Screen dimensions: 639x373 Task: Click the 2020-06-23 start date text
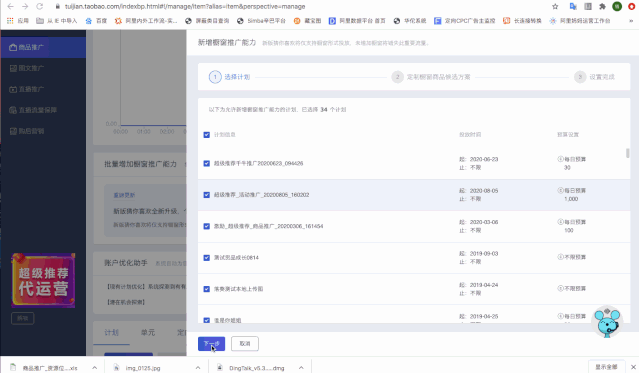coord(484,159)
